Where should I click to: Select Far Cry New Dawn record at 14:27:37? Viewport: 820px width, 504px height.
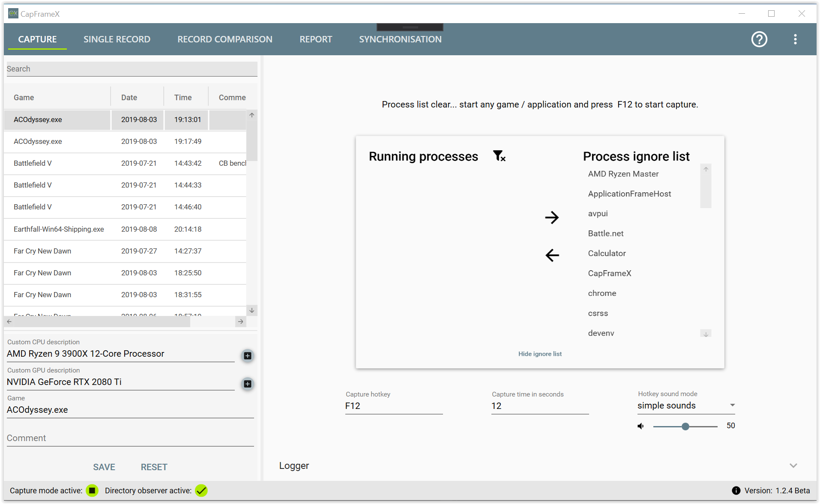(x=125, y=251)
